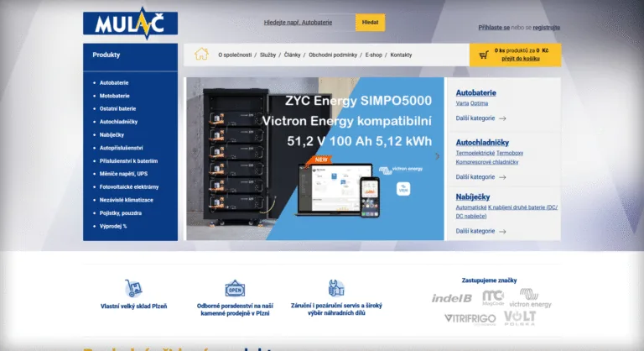Click the search field Hledejte např. Autobaterie
Screen dimensions: 644x351
(x=309, y=22)
